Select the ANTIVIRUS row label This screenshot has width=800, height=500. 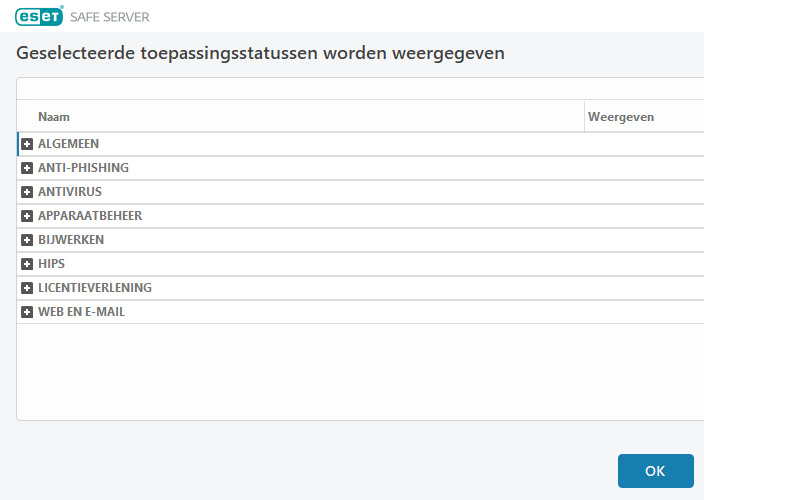coord(70,192)
